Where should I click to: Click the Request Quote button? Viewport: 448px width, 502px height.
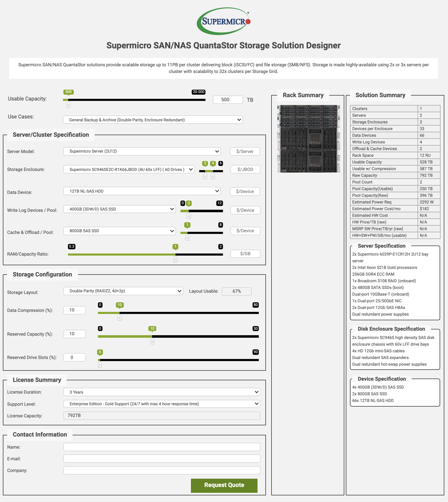(x=224, y=485)
